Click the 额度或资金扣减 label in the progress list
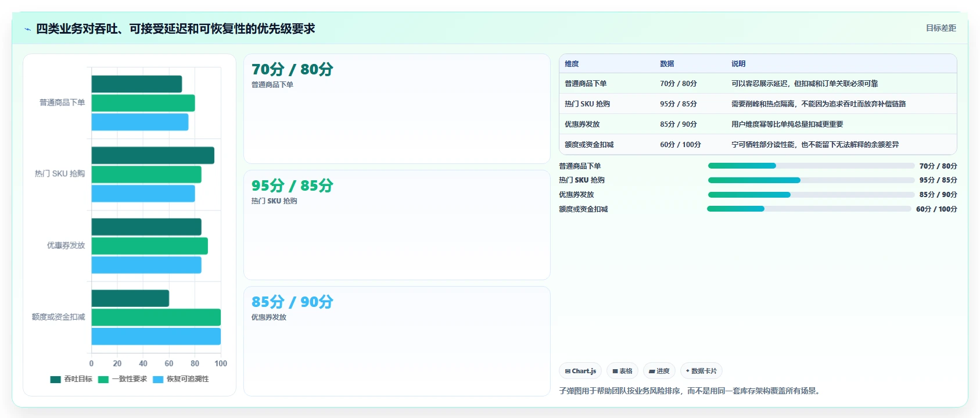 point(583,209)
